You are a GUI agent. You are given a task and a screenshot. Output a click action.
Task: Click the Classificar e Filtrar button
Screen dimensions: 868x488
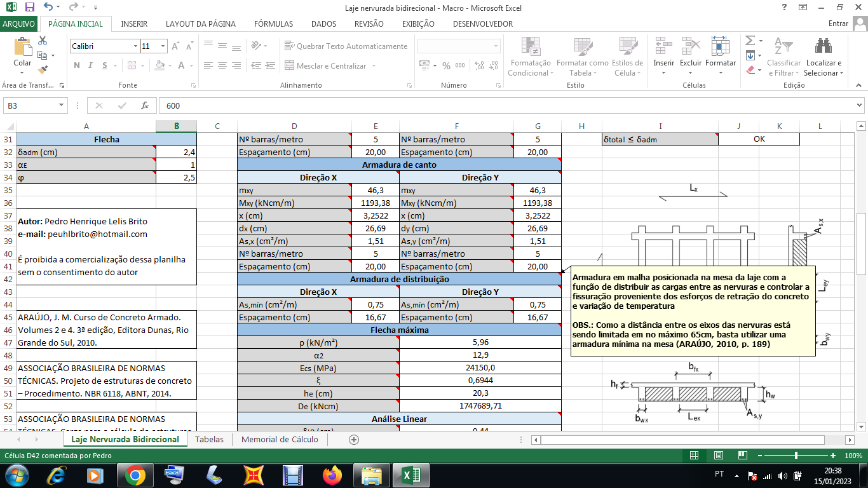783,56
